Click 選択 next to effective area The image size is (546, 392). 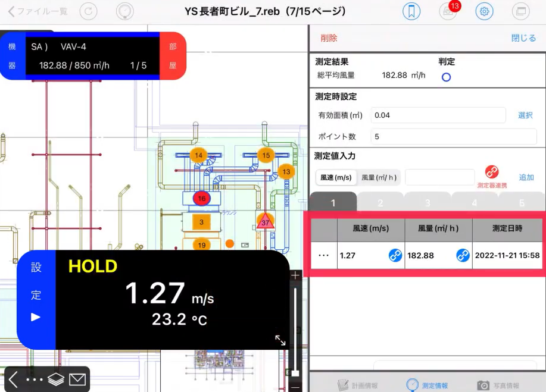[525, 115]
